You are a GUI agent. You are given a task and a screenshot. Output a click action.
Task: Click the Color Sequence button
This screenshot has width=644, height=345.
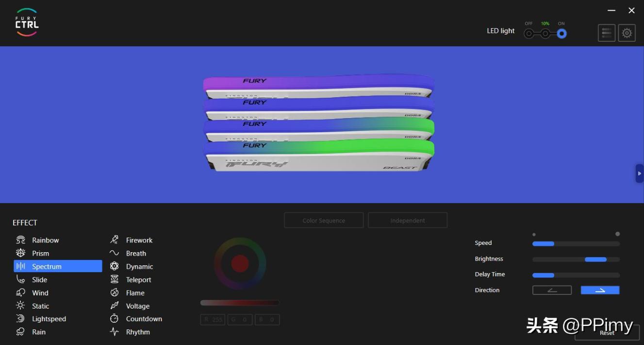324,220
